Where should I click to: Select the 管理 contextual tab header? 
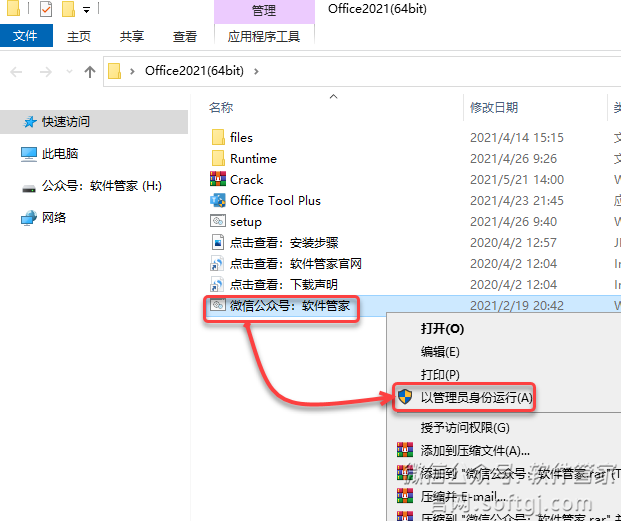pos(264,11)
